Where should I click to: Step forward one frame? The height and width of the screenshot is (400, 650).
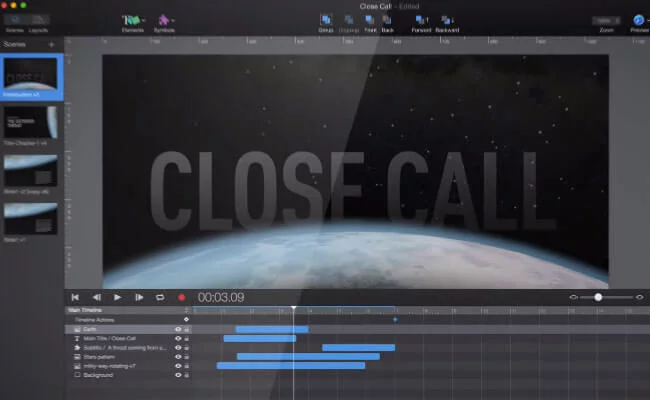tap(139, 297)
